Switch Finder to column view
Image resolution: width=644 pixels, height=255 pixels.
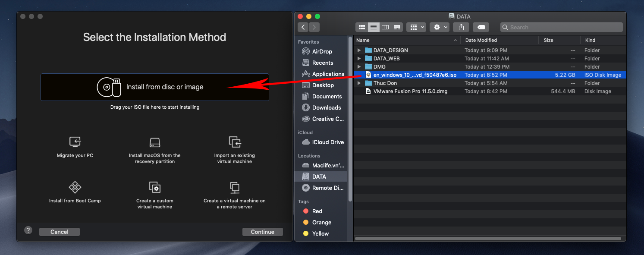coord(385,27)
